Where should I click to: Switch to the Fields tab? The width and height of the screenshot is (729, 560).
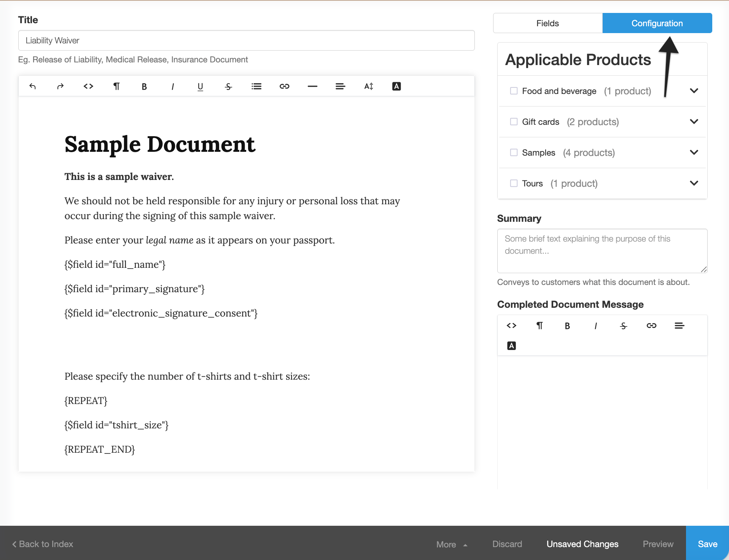[x=548, y=23]
